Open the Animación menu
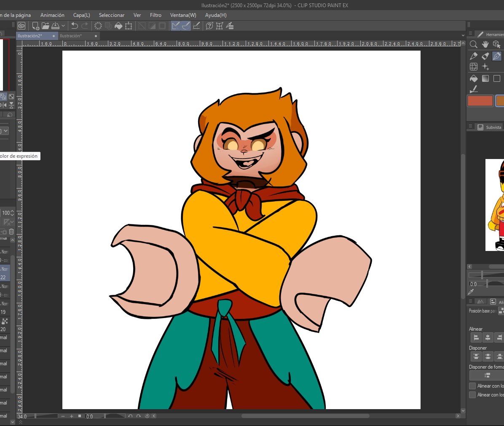This screenshot has height=426, width=504. tap(52, 15)
